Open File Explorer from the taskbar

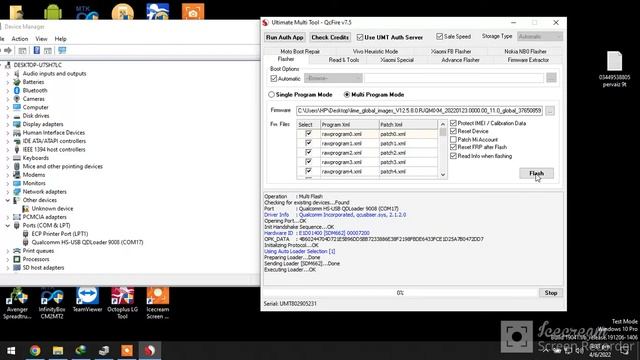(x=58, y=351)
